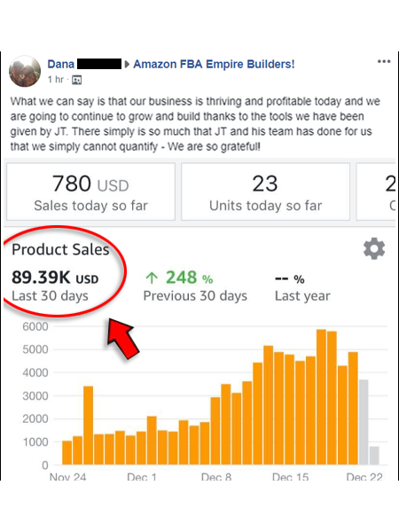Select the Units today so far card

[x=265, y=192]
